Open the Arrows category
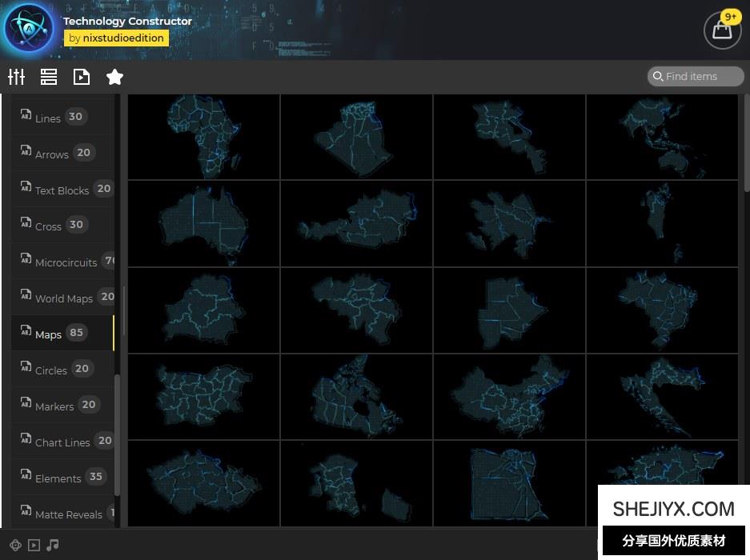Screen dimensions: 750x560 tap(52, 154)
